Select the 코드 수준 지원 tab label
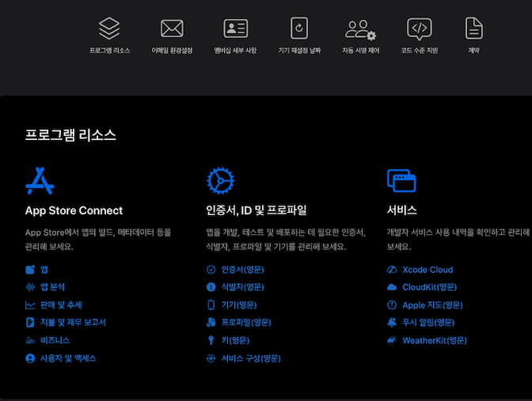Screen dimensions: 532x401 coord(420,51)
